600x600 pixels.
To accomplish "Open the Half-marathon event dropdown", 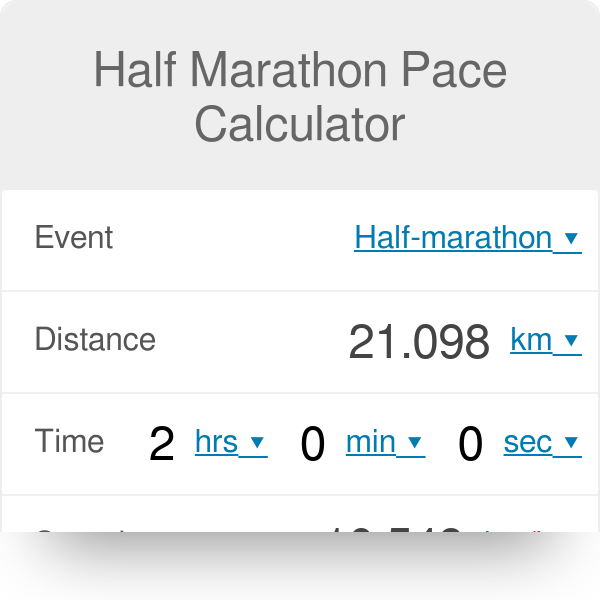I will point(453,238).
